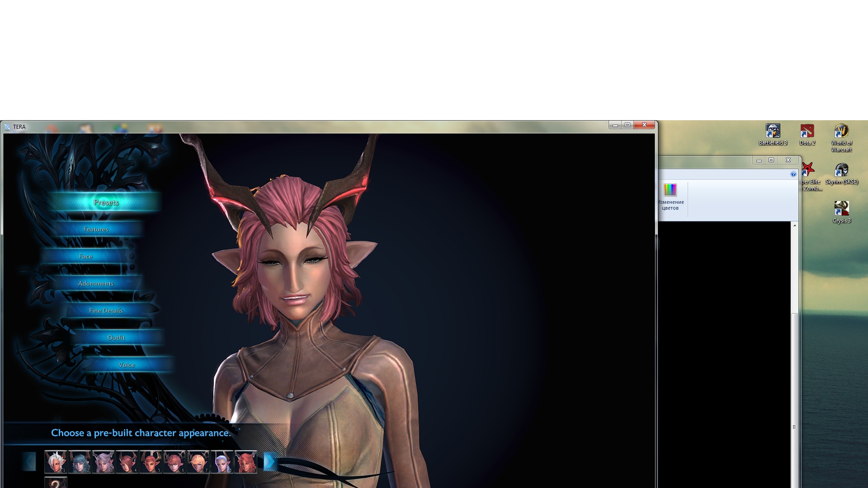The width and height of the screenshot is (868, 488).
Task: Click the Paint window vertical scrollbar
Action: [x=794, y=400]
